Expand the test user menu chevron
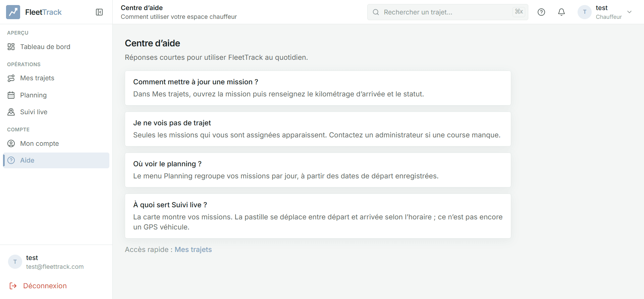Viewport: 644px width, 299px height. coord(630,12)
